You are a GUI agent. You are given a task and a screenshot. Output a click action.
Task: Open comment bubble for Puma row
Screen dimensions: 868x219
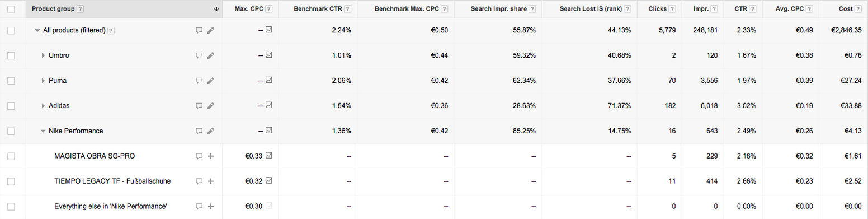click(199, 81)
